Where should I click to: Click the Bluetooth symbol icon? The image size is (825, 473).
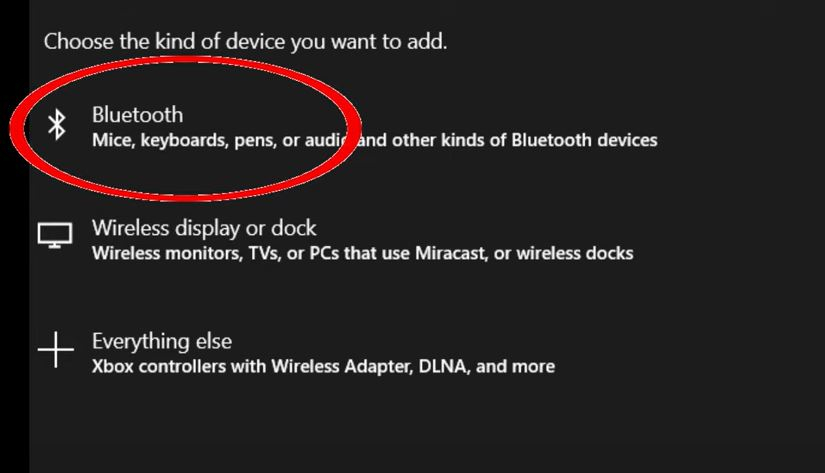[x=57, y=125]
